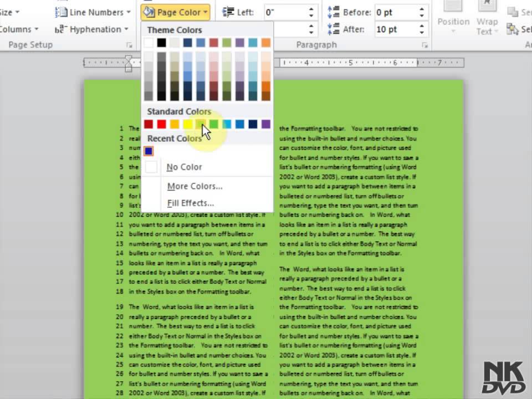The width and height of the screenshot is (532, 399).
Task: Select yellow standard color swatch
Action: [x=188, y=124]
